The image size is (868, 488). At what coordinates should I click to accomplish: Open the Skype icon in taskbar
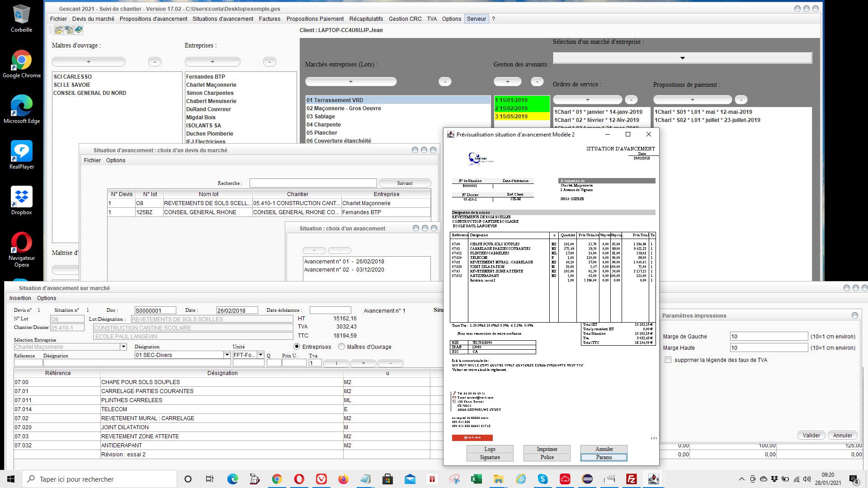543,479
